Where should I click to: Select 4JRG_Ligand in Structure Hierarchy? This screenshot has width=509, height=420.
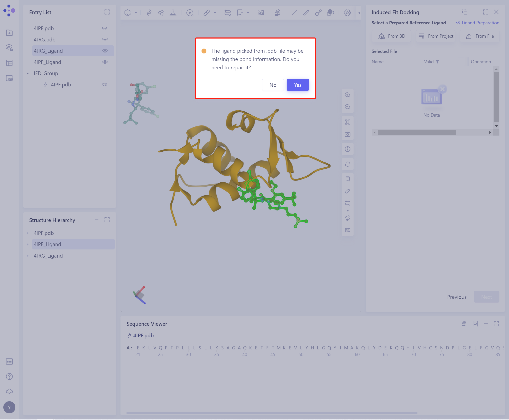tap(48, 256)
